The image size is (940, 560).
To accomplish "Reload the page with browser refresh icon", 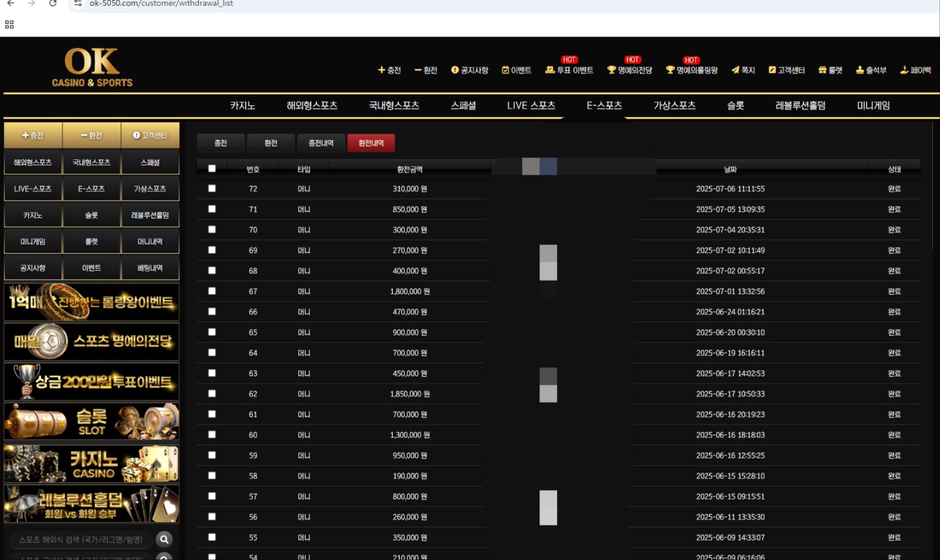I will tap(53, 4).
